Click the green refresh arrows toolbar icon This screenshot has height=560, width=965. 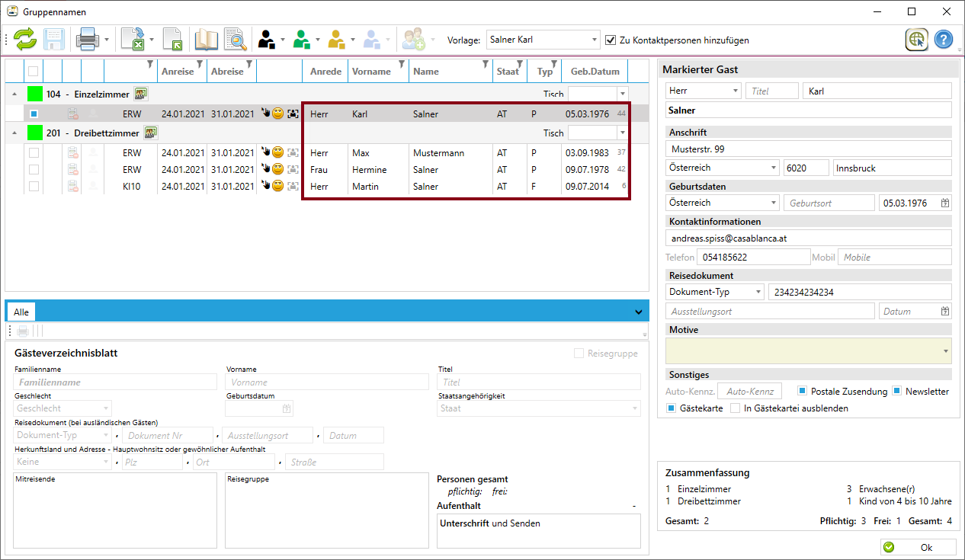click(25, 40)
